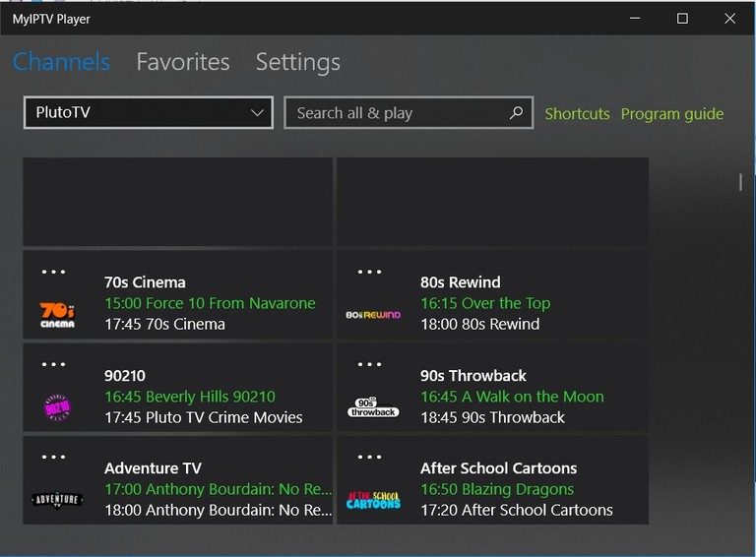Minimize the MyIPTV Player window
Screen dimensions: 756x557
(635, 19)
